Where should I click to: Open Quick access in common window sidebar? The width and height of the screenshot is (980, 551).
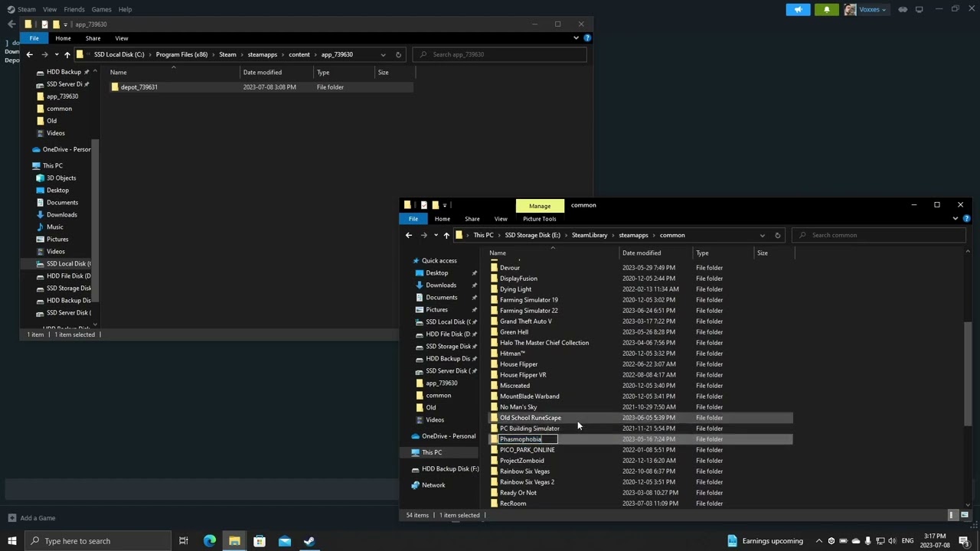click(439, 261)
